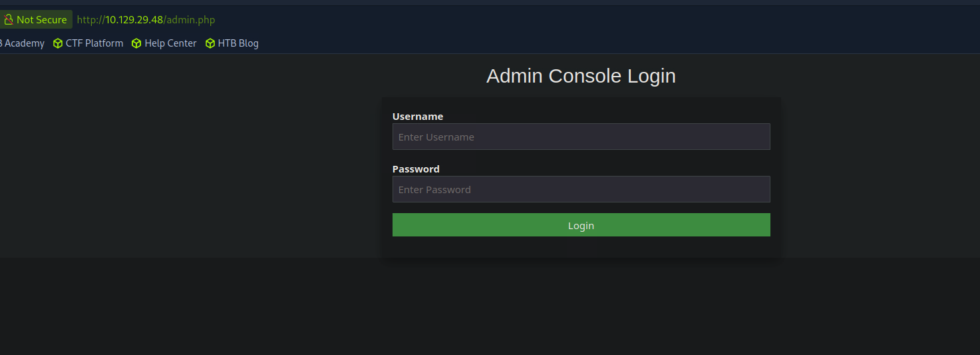The image size is (980, 355).
Task: Open the HTB Blog bookmark label
Action: coord(238,43)
